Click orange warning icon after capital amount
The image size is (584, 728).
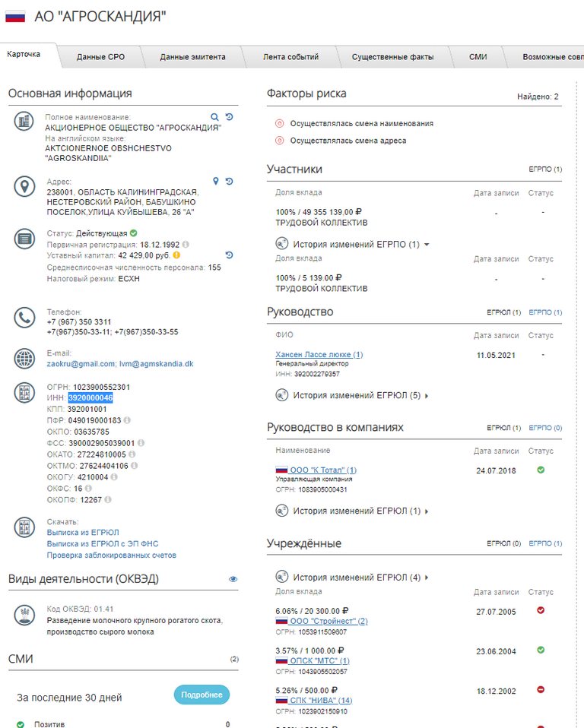point(176,255)
